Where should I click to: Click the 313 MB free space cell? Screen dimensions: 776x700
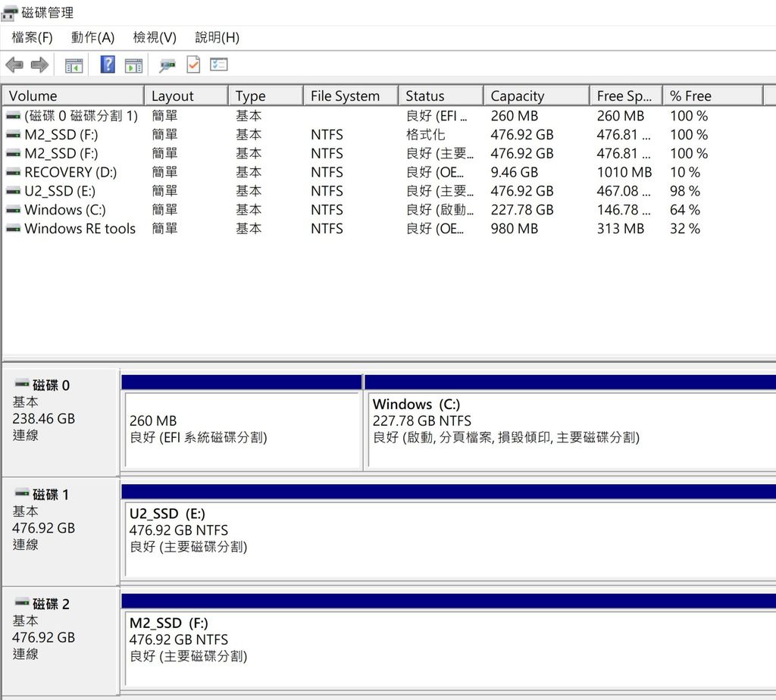[621, 229]
